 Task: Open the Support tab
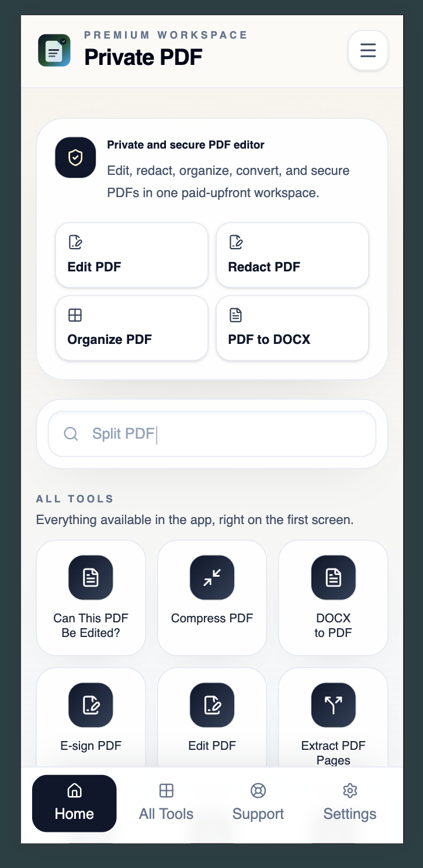tap(258, 803)
